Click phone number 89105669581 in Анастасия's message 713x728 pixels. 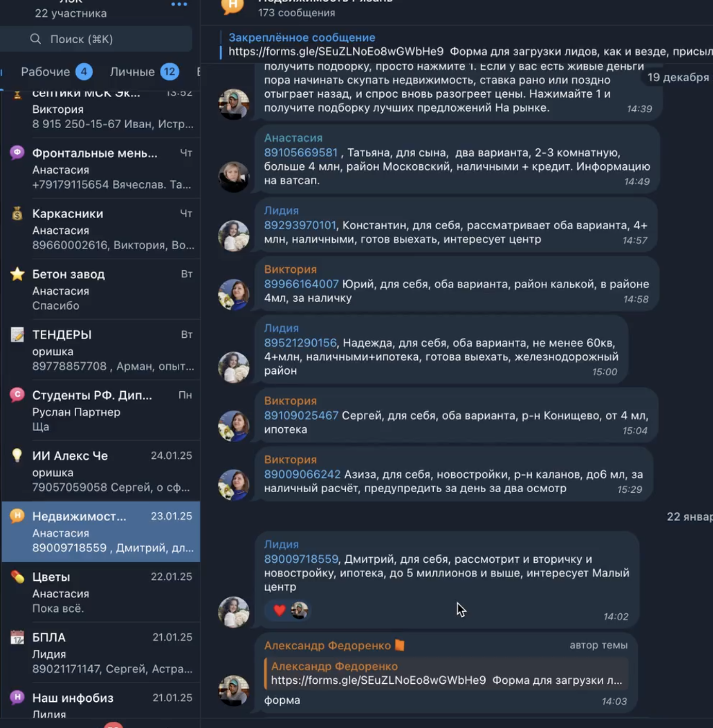[301, 153]
